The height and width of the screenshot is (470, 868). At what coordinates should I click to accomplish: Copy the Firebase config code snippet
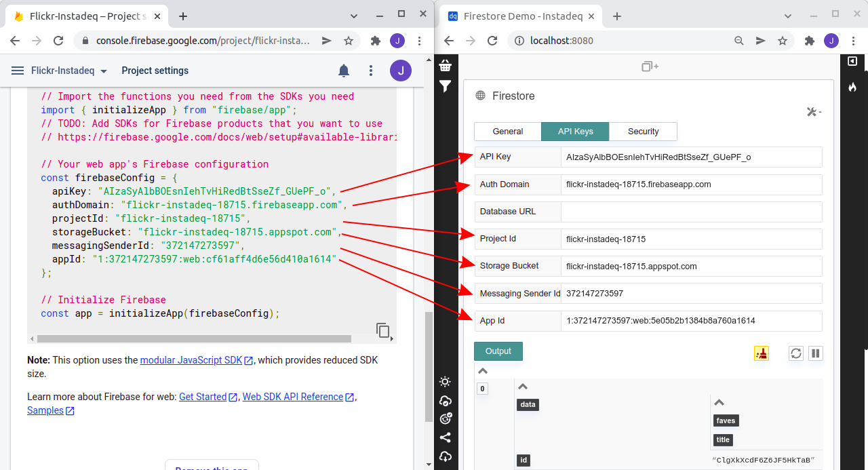pos(383,330)
